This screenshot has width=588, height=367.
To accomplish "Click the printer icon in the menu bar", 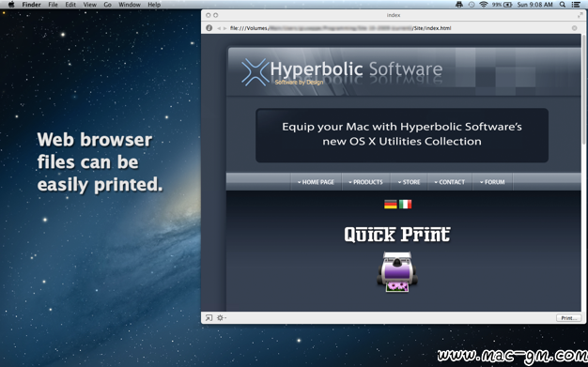I will [459, 5].
